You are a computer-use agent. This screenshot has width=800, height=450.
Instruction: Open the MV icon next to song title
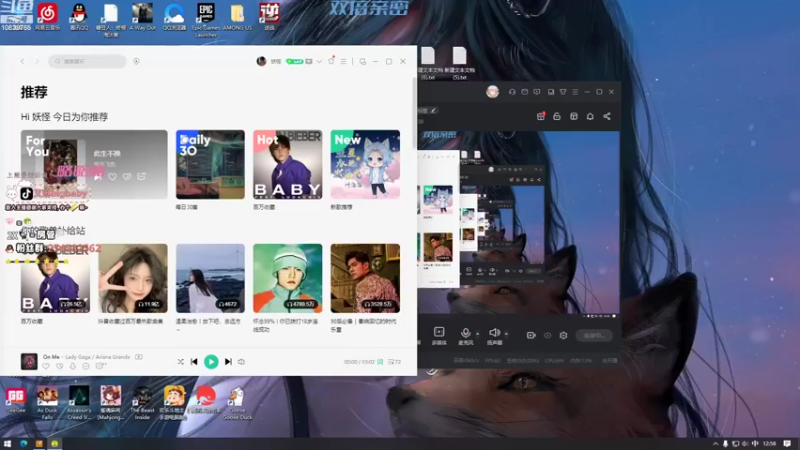(139, 357)
